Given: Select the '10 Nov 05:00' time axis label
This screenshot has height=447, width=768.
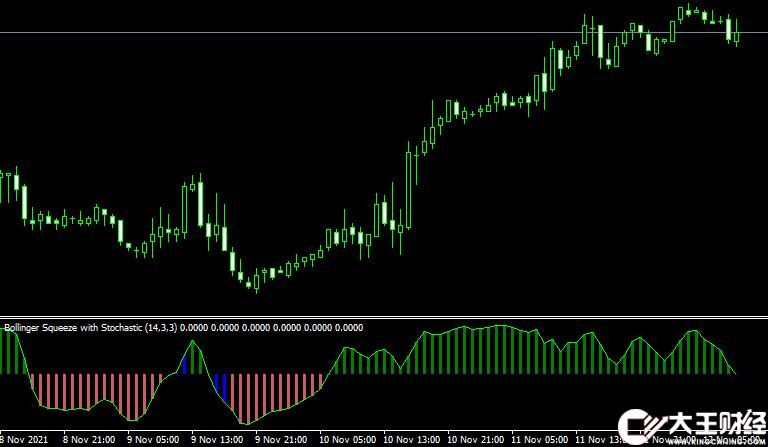Looking at the screenshot, I should [348, 440].
